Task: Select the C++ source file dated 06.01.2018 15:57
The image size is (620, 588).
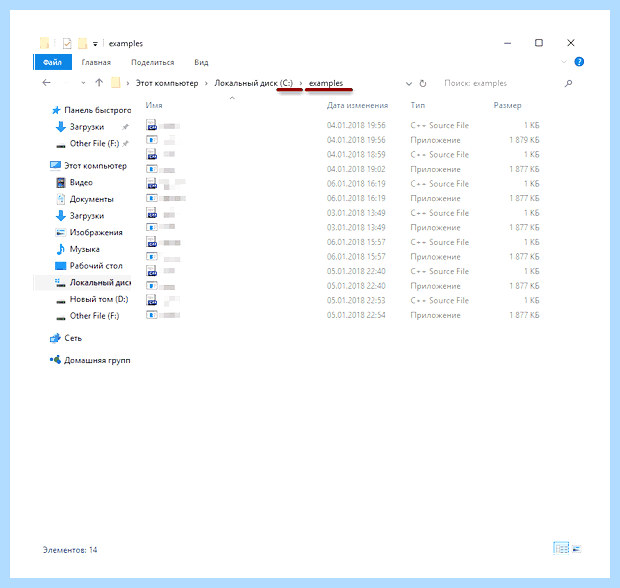Action: [342, 242]
